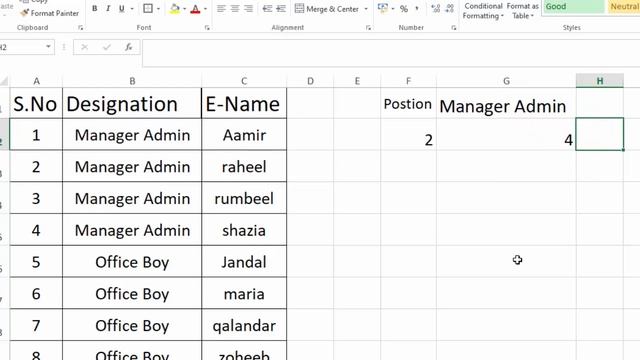Increase indent
Image resolution: width=640 pixels, height=360 pixels.
click(281, 9)
